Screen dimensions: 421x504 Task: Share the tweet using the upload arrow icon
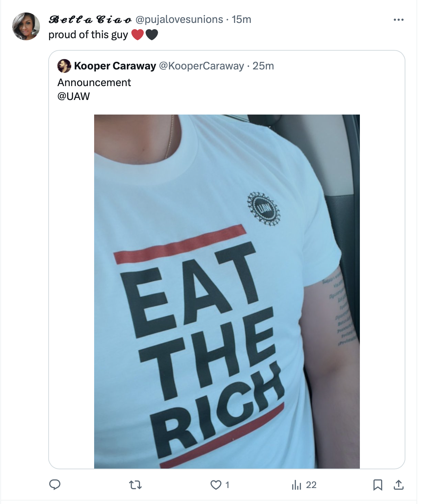398,485
